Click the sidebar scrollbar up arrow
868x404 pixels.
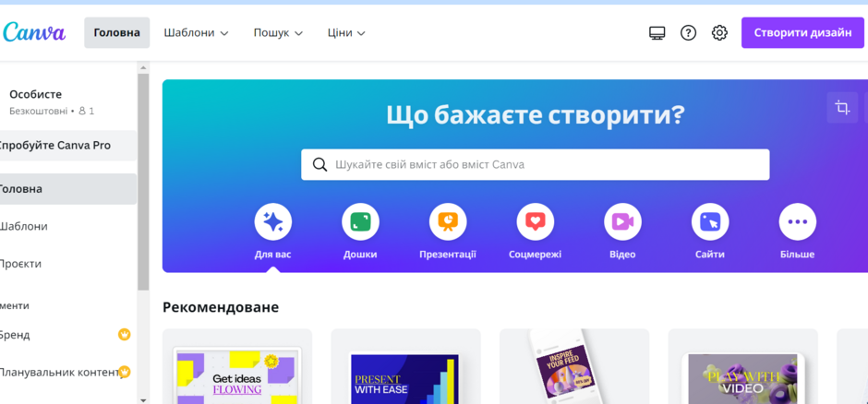[x=143, y=68]
